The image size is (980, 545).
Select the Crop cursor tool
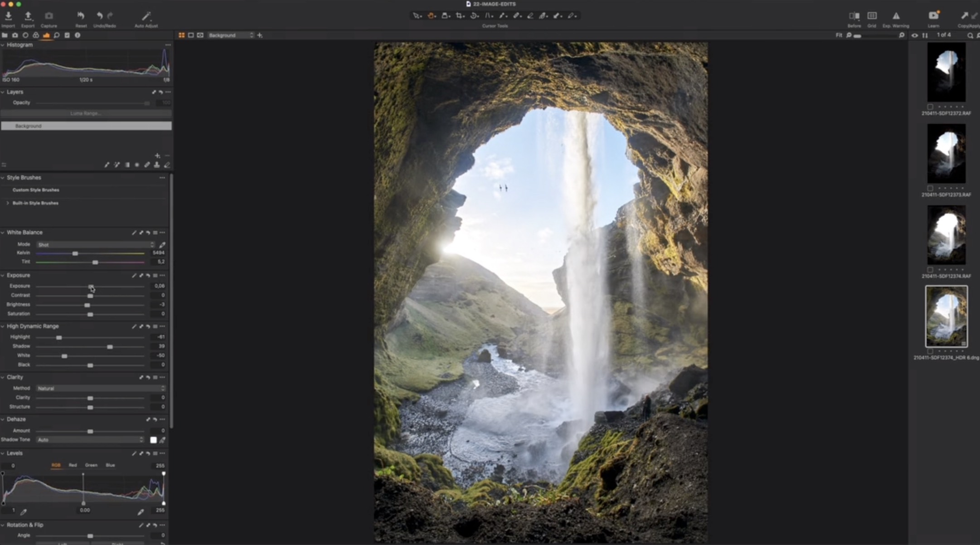[x=460, y=16]
